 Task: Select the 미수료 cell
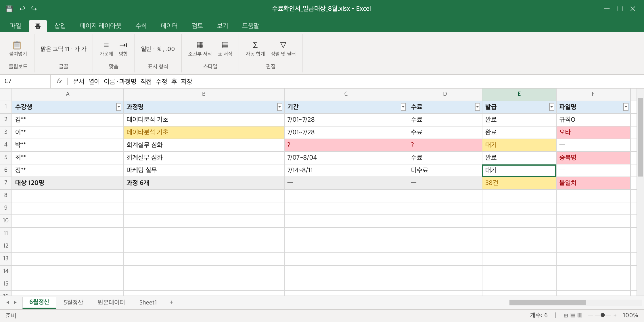click(x=445, y=170)
